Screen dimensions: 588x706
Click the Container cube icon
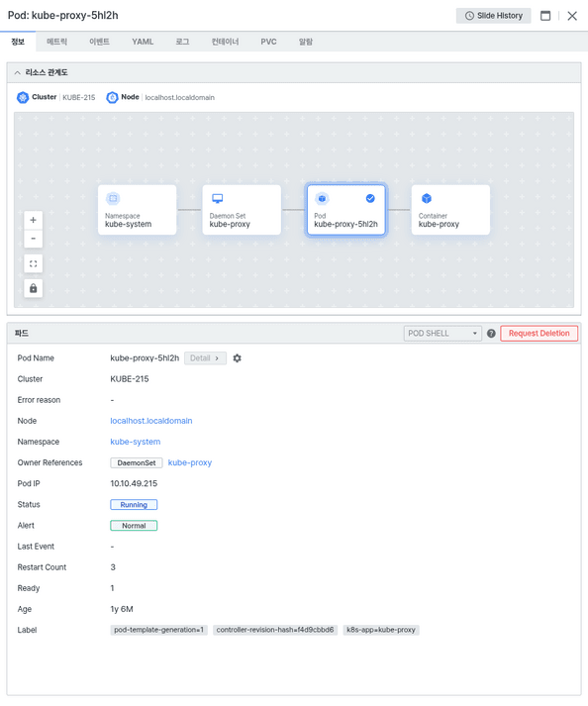click(427, 198)
